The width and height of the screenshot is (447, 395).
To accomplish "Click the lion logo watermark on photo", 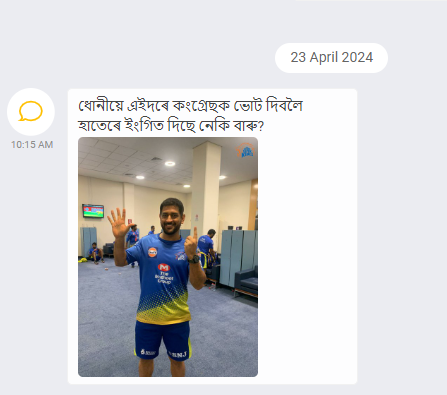I will click(x=246, y=150).
